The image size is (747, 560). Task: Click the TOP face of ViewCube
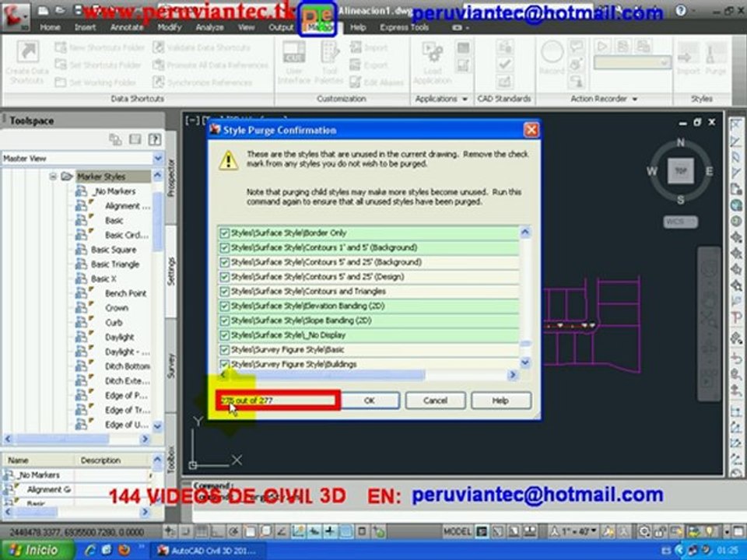[x=680, y=171]
